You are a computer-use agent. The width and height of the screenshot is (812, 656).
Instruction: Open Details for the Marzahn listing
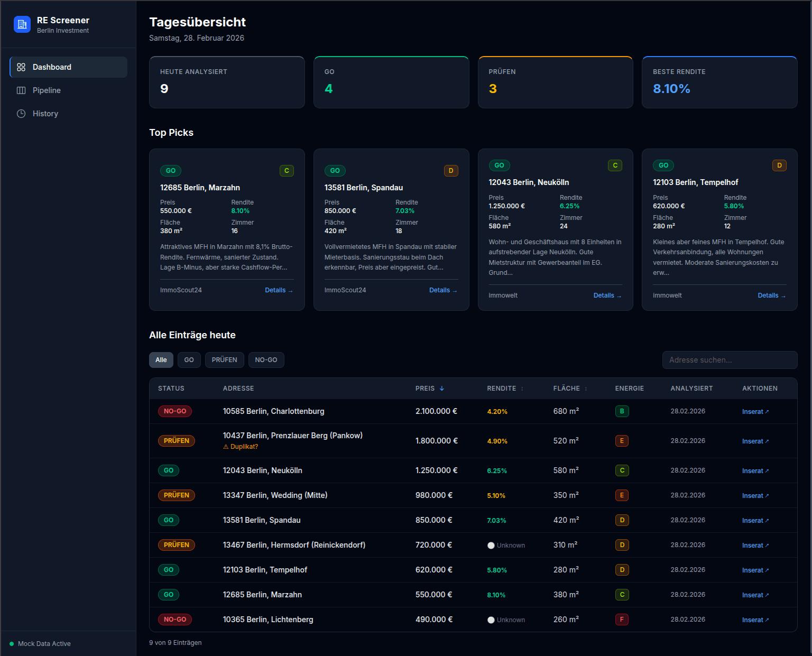click(x=279, y=290)
